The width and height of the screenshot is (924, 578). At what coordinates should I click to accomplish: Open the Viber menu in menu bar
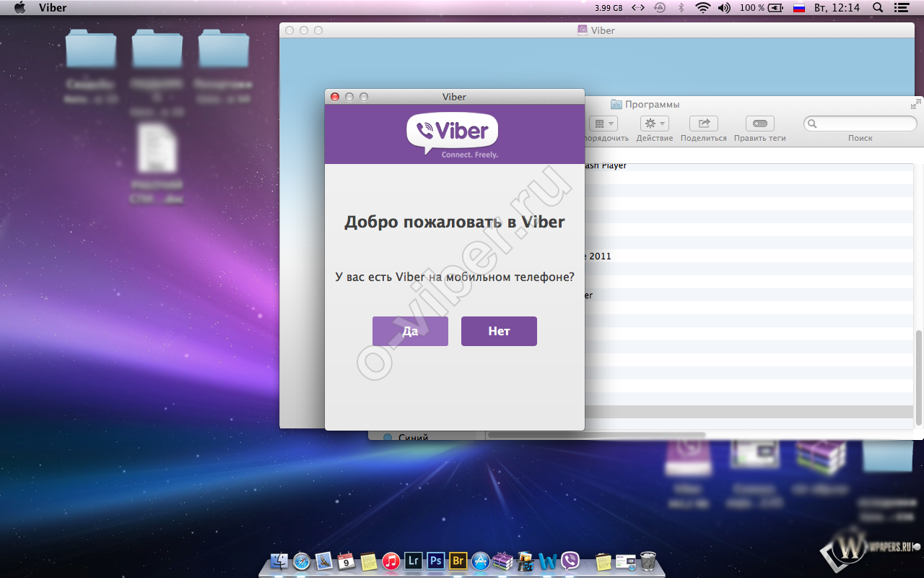(x=53, y=8)
